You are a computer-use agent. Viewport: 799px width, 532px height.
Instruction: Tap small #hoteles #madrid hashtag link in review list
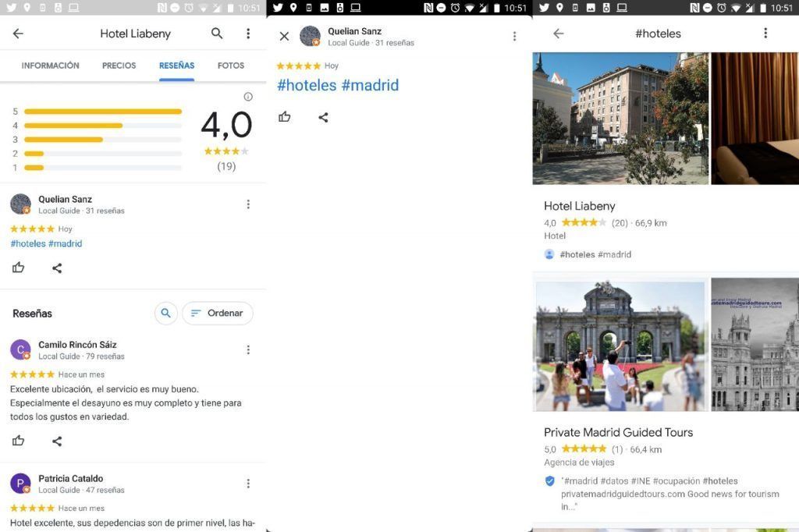coord(46,243)
